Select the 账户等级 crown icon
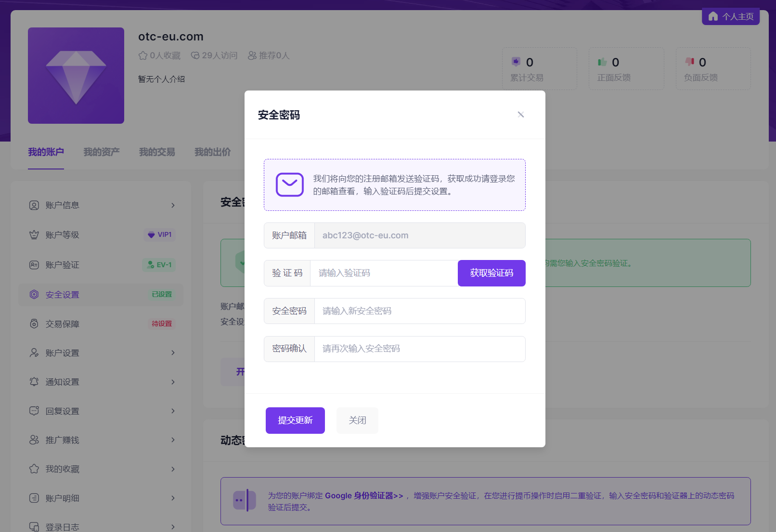Viewport: 776px width, 532px height. tap(34, 234)
